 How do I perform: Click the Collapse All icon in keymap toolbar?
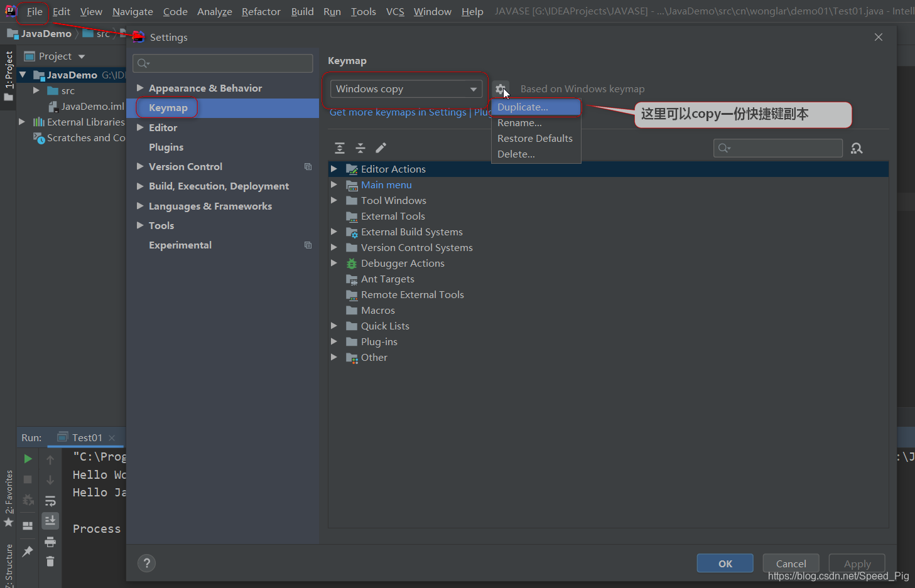360,148
